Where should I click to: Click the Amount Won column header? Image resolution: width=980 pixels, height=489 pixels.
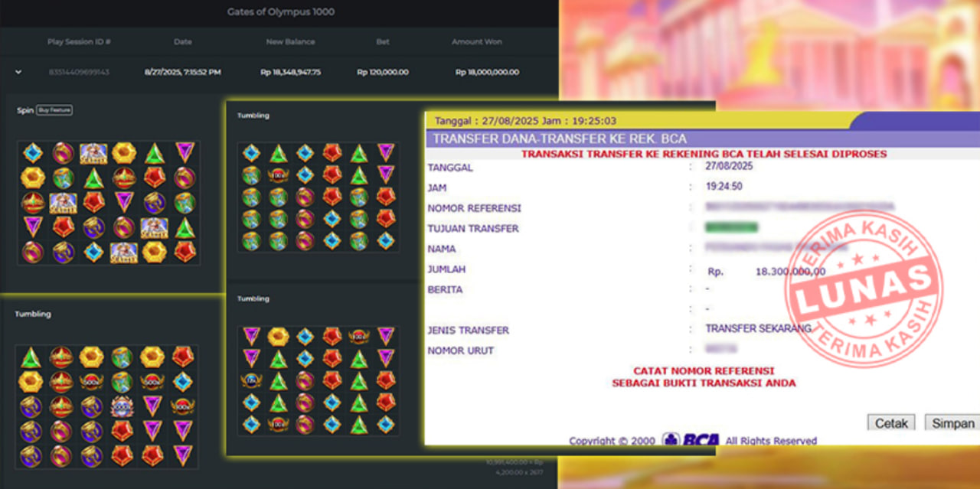click(477, 42)
